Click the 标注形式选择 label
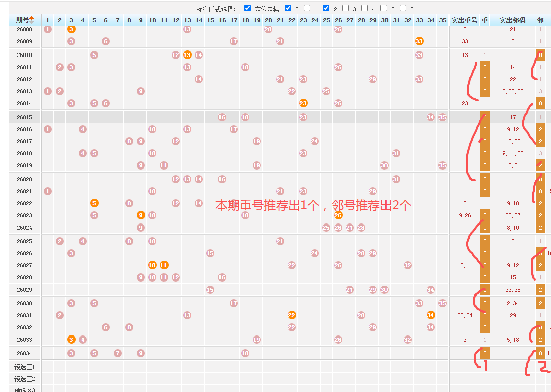 [216, 9]
